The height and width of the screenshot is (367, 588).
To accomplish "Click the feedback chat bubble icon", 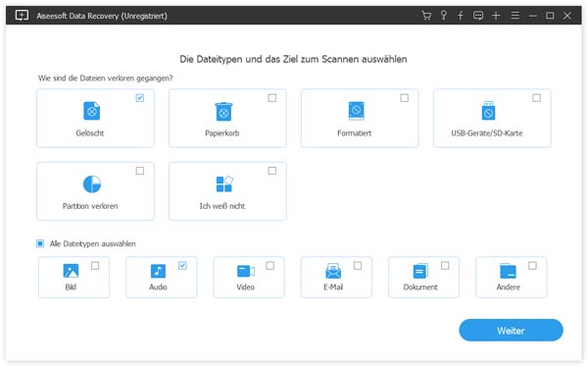I will click(x=478, y=16).
